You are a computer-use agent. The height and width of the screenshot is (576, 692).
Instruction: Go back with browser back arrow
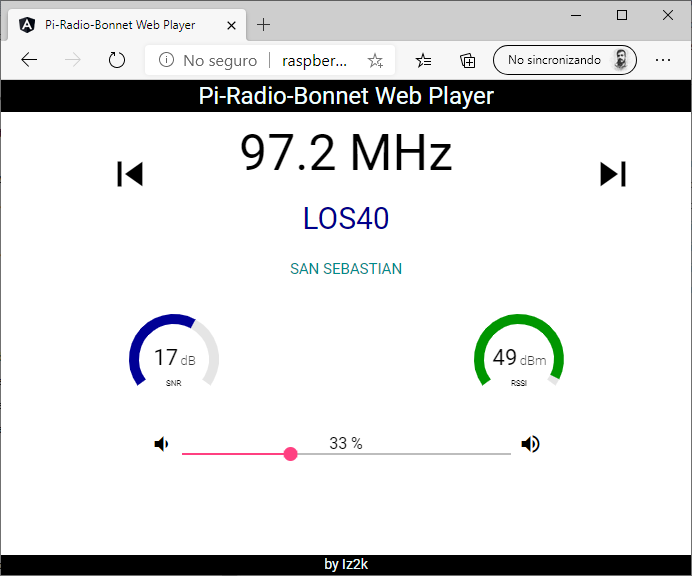click(29, 60)
